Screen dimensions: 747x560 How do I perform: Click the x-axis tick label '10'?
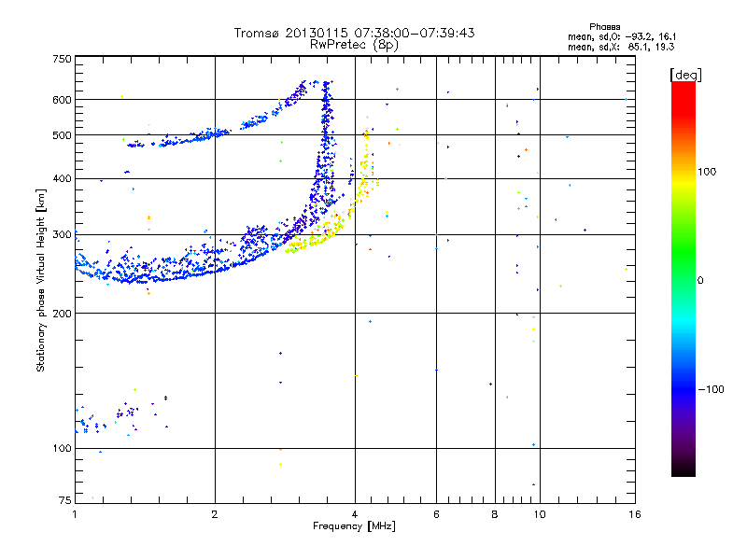(x=540, y=514)
